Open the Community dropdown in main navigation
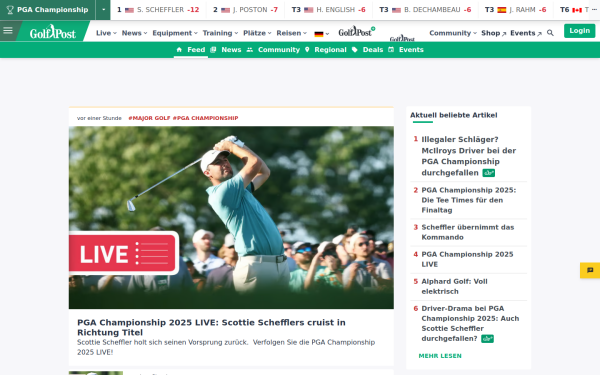The height and width of the screenshot is (375, 600). click(x=453, y=33)
